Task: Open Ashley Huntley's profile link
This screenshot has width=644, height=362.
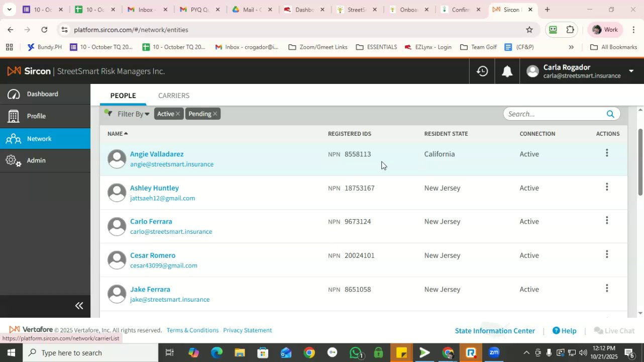Action: [154, 188]
